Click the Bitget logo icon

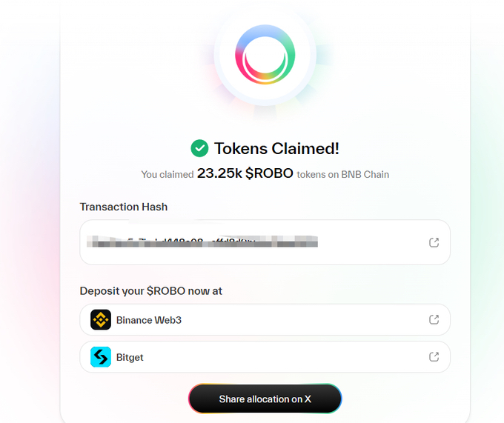(101, 357)
